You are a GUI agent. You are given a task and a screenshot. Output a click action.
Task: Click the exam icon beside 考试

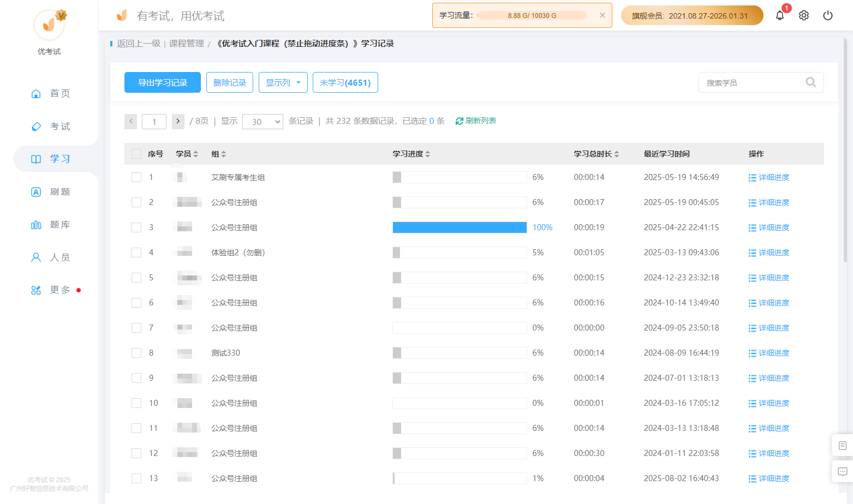[x=36, y=127]
